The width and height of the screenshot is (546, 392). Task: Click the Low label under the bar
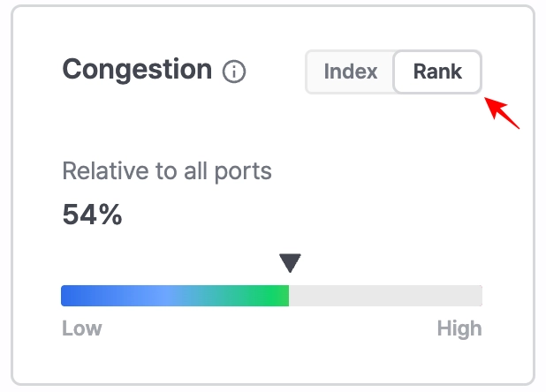pos(81,329)
